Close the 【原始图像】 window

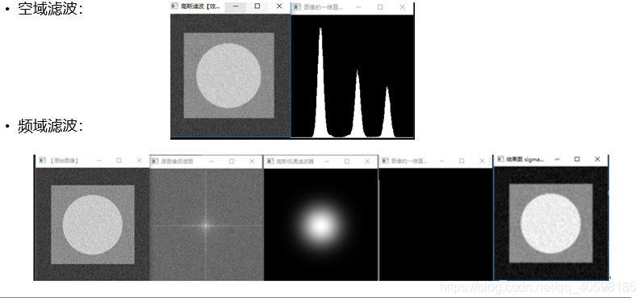point(139,161)
